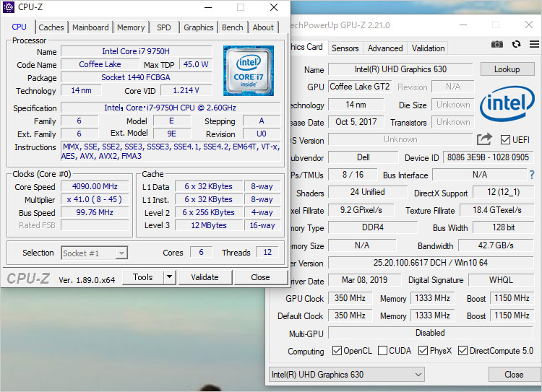Click the Release Date Oct 5, 2017 value
Screen dimensions: 542x392
(x=356, y=122)
